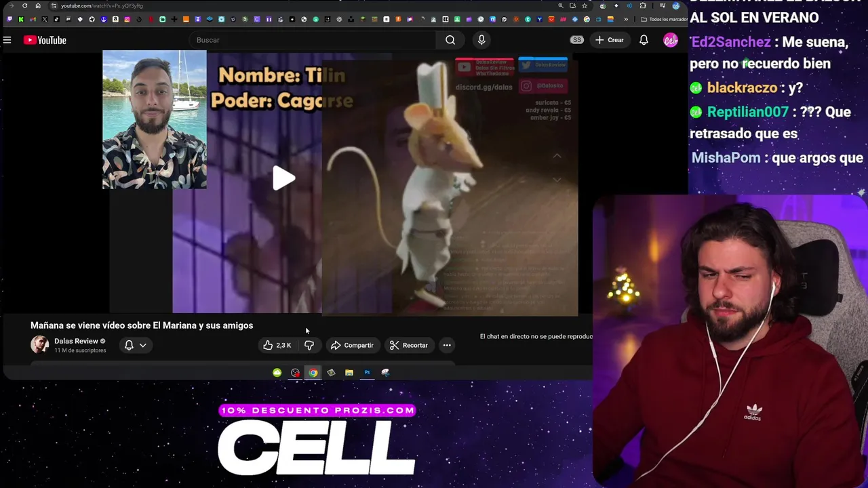The image size is (868, 488).
Task: Like the video (2,3 K)
Action: (x=277, y=345)
